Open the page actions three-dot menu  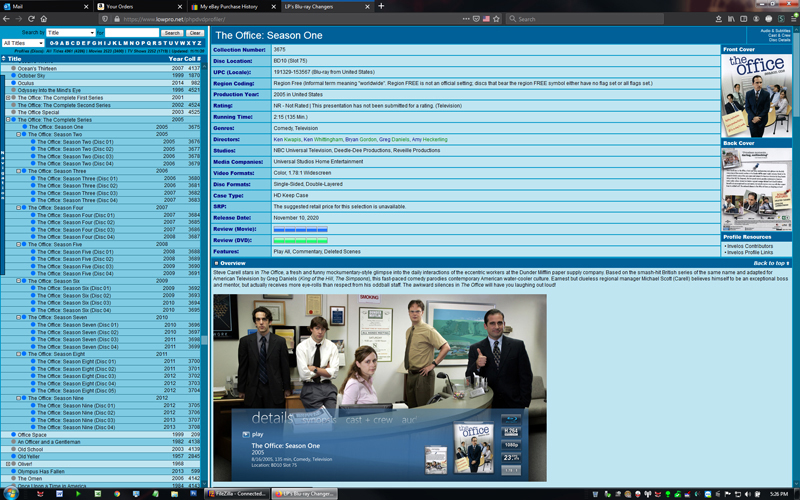[466, 19]
